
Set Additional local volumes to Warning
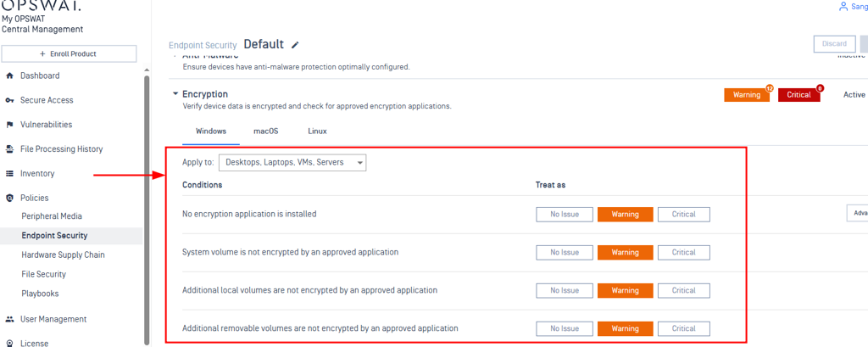625,290
